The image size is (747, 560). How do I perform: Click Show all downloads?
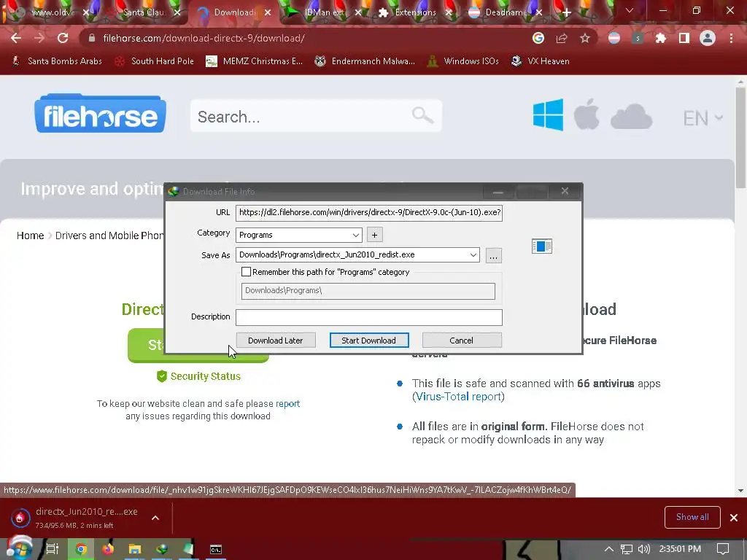click(x=692, y=517)
